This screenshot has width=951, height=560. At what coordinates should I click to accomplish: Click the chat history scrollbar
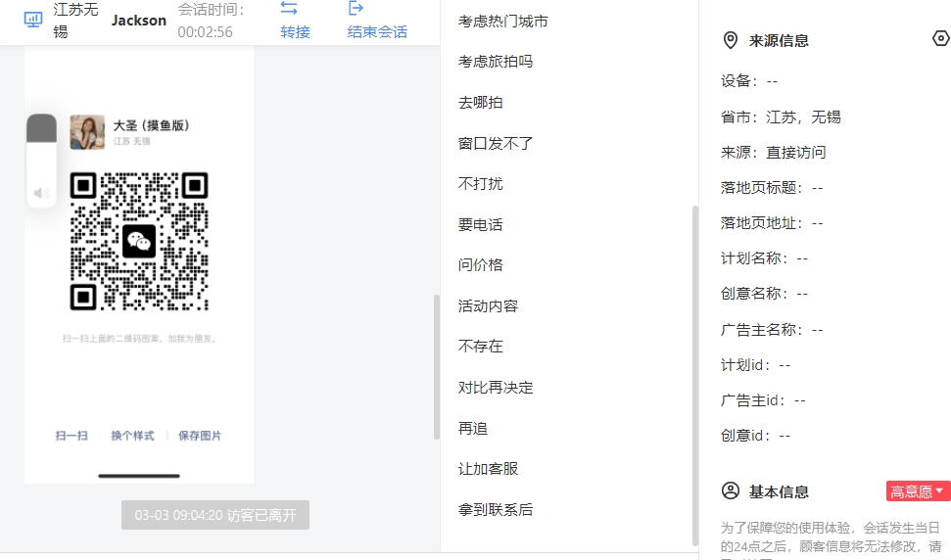pyautogui.click(x=436, y=367)
